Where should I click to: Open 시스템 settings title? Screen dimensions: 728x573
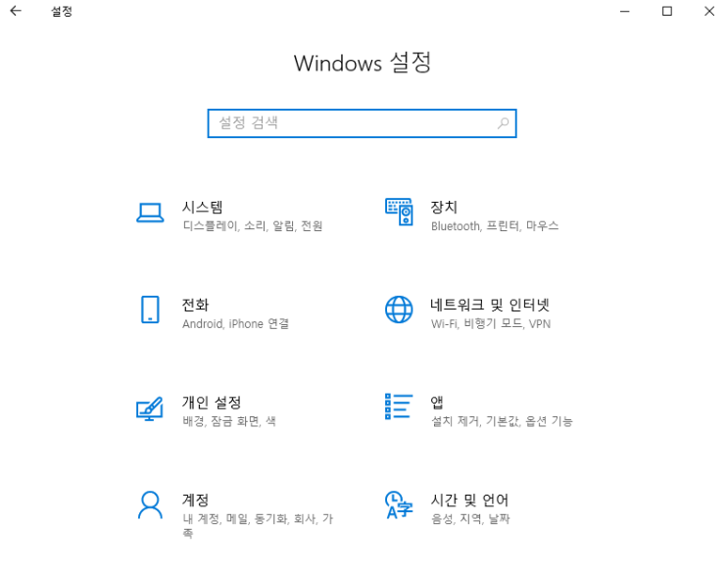(x=203, y=207)
